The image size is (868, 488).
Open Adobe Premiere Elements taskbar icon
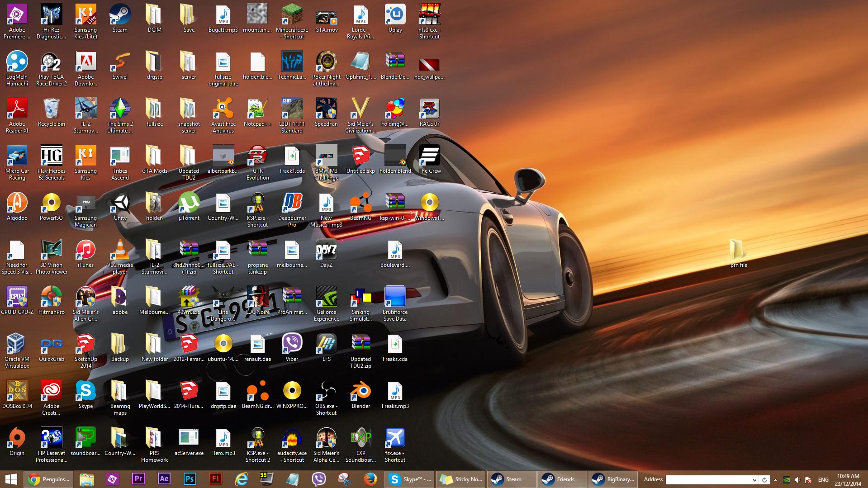[x=112, y=479]
